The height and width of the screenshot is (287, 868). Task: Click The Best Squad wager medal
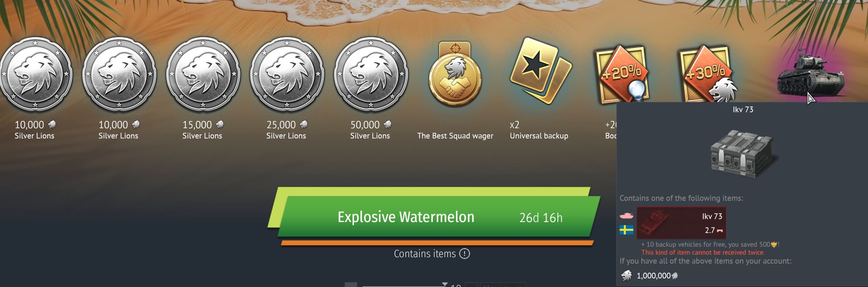455,74
